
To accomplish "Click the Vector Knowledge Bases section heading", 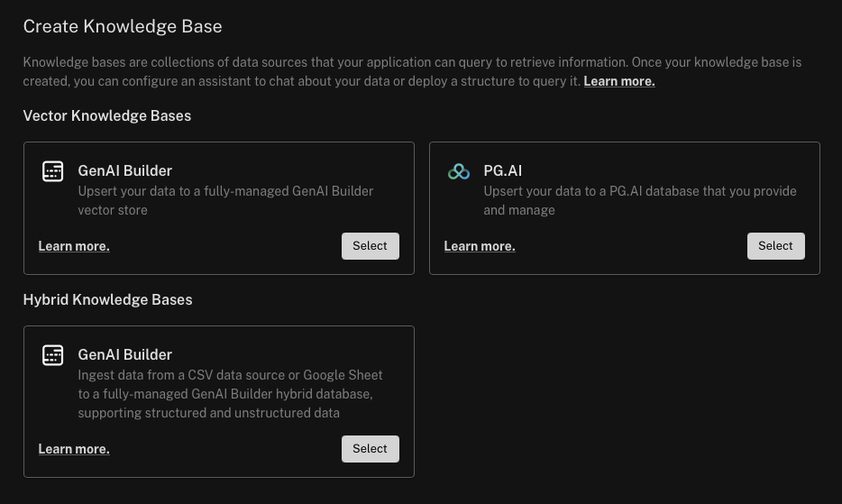I will [x=107, y=115].
